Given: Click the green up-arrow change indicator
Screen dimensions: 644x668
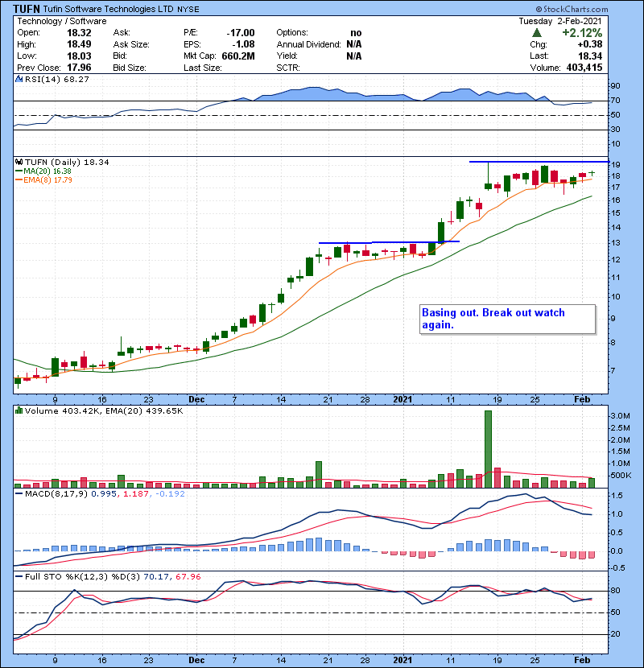Looking at the screenshot, I should tap(537, 33).
